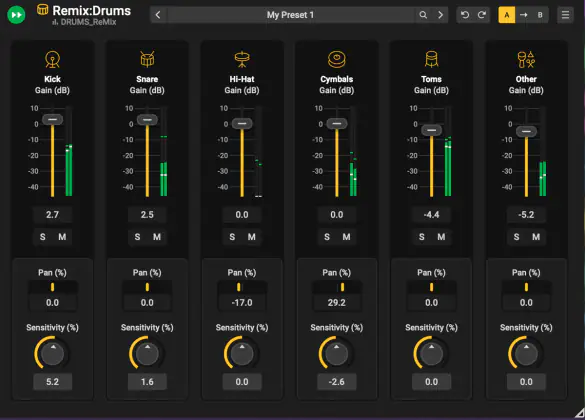Screen dimensions: 585x420
Task: Solo the Hi-Hat channel
Action: coord(232,237)
